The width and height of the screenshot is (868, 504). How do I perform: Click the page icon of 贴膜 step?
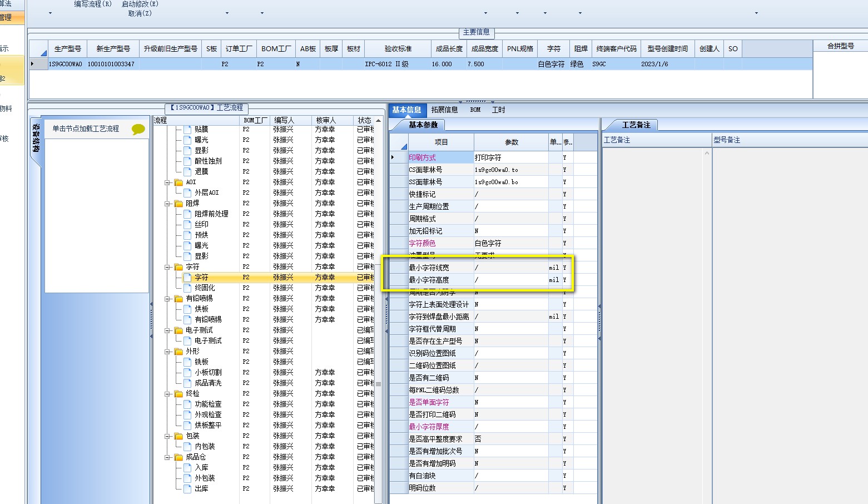point(187,129)
